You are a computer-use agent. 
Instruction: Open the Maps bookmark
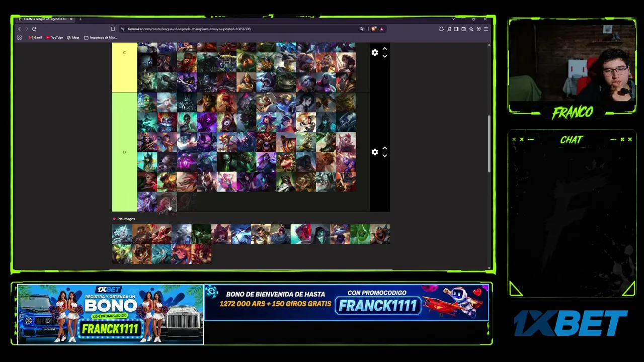(x=73, y=38)
